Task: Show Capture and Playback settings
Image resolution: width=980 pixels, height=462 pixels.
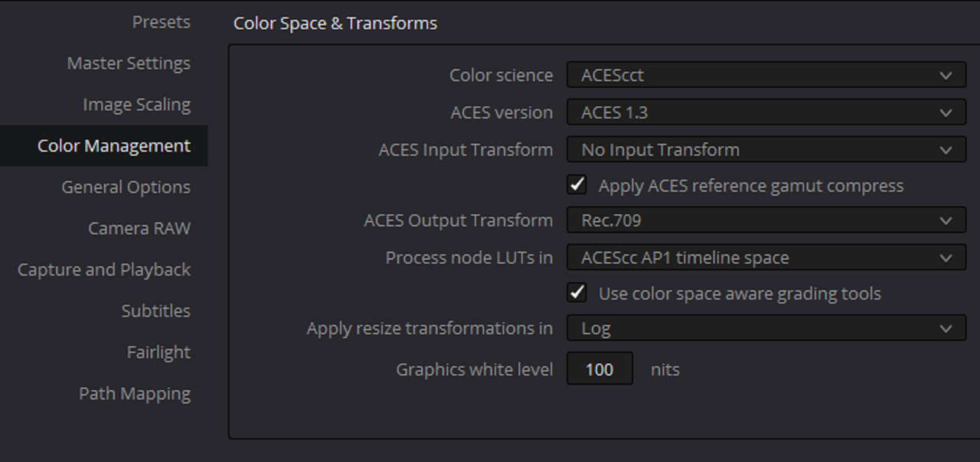Action: pyautogui.click(x=104, y=270)
